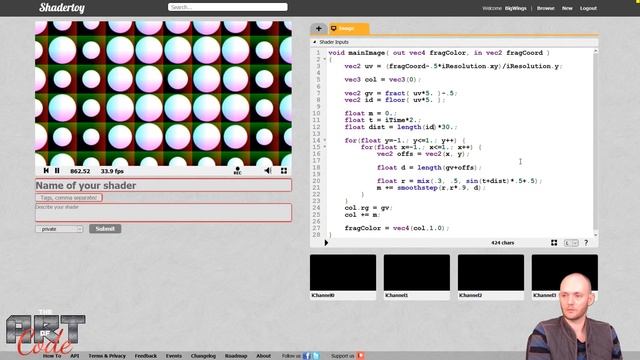Viewport: 640px width, 360px height.
Task: Select the Image tab
Action: click(x=349, y=29)
